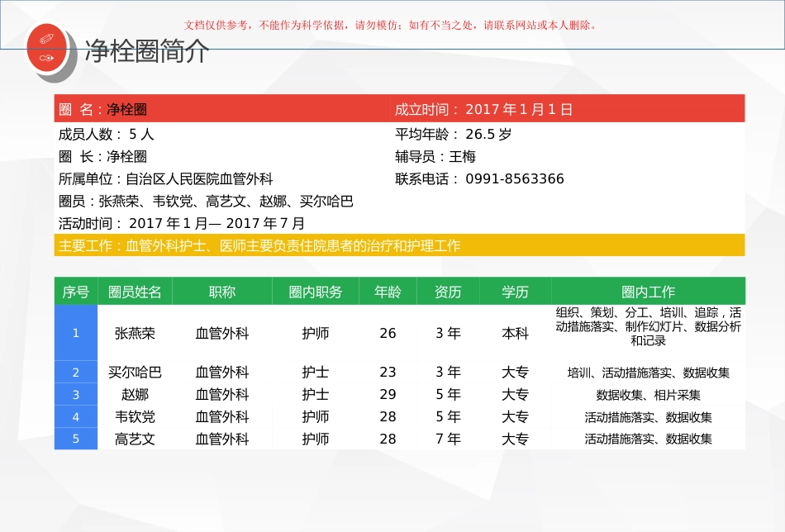Click the name cell 张燕荣 in table
785x532 pixels.
point(135,333)
